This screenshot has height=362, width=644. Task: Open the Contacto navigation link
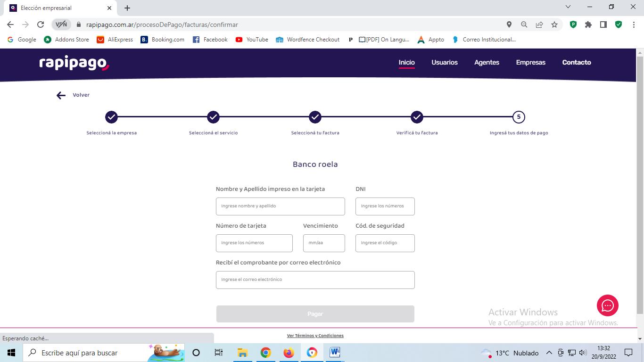click(576, 62)
